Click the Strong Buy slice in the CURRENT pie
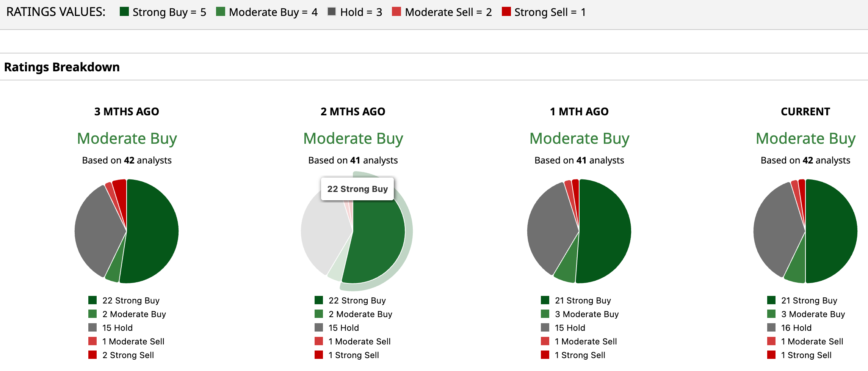The image size is (868, 371). pos(832,231)
